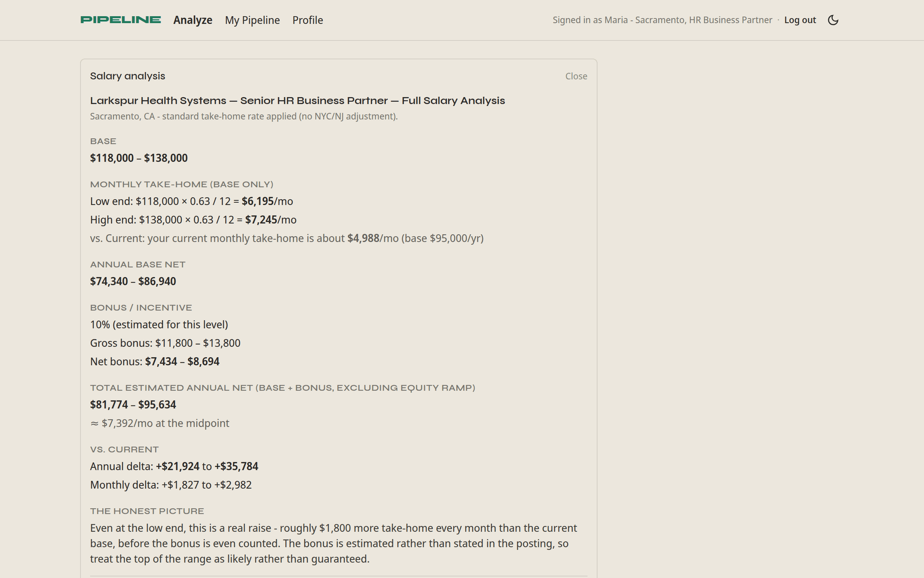Log out of the account

pos(800,20)
